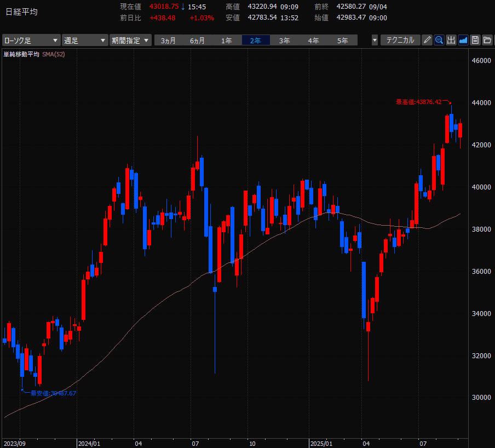Screen dimensions: 495x448
Task: Click the 出 volume display icon
Action: click(451, 40)
